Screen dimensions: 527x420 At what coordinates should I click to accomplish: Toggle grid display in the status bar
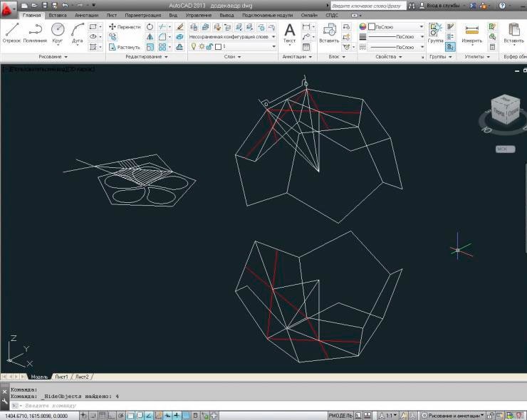click(x=103, y=415)
